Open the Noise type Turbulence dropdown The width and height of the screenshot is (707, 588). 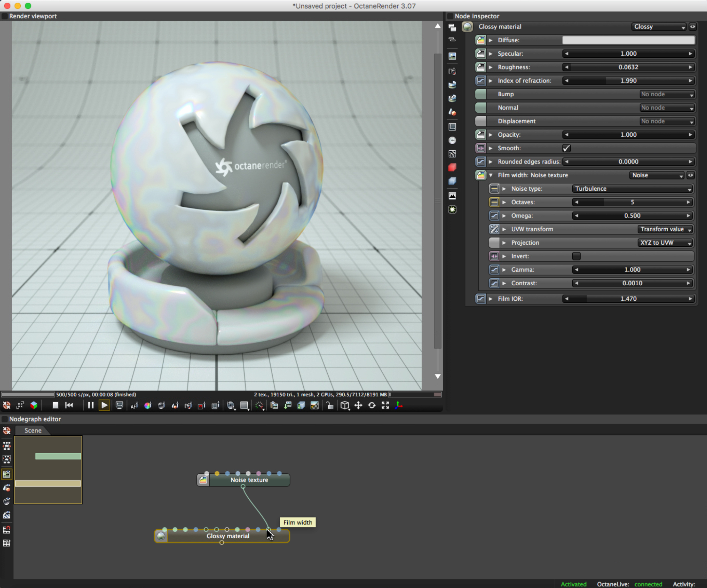[633, 188]
